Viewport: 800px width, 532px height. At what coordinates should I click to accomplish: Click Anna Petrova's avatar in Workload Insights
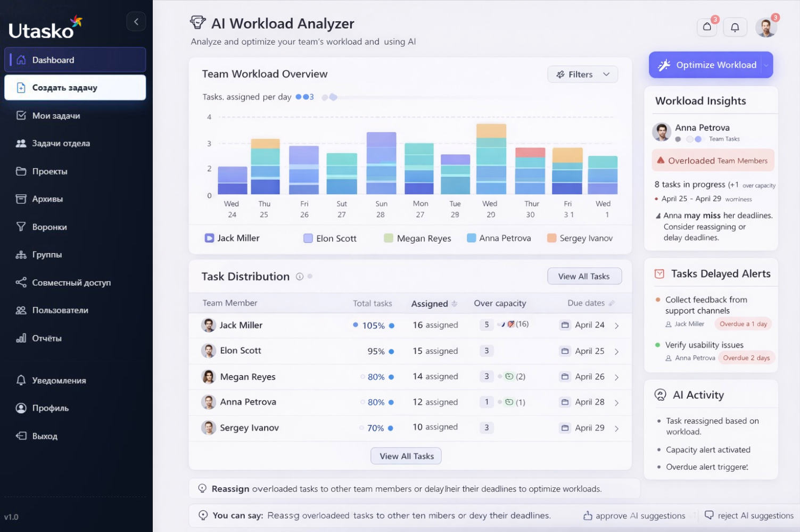[x=661, y=132]
